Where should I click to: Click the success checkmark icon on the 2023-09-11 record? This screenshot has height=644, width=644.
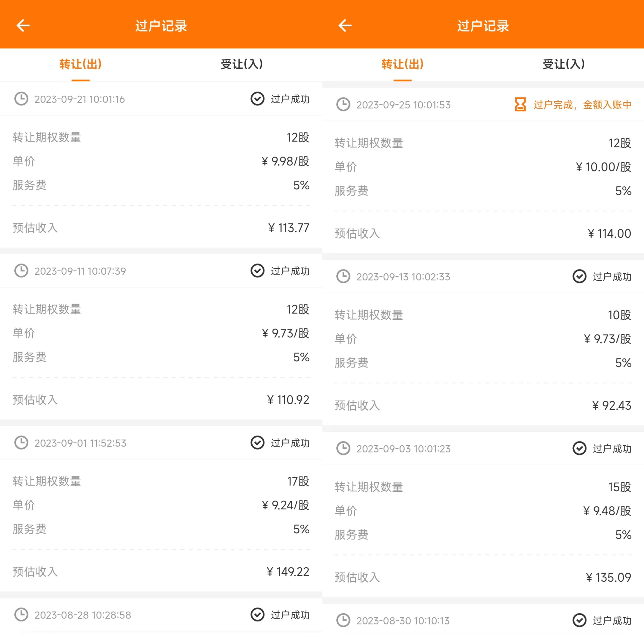(257, 271)
